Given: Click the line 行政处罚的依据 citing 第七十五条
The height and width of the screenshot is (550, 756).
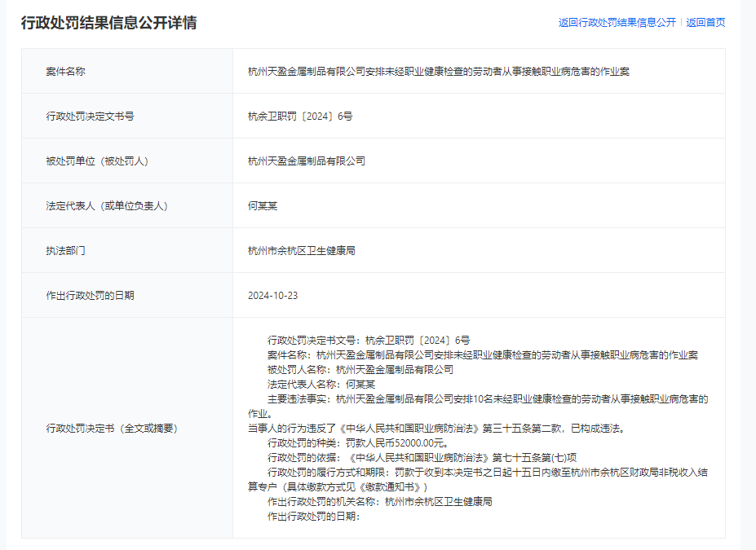Looking at the screenshot, I should coord(422,458).
